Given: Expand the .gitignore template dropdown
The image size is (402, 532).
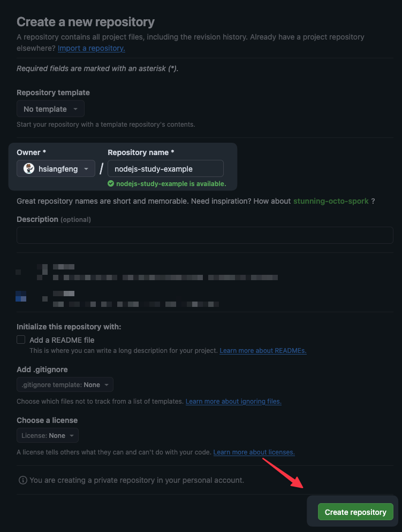Looking at the screenshot, I should point(65,385).
